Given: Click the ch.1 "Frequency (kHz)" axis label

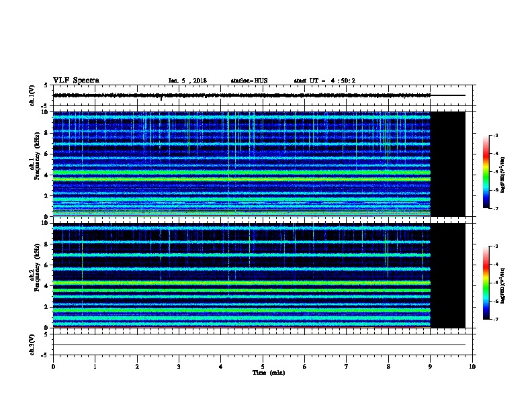Looking at the screenshot, I should [37, 156].
